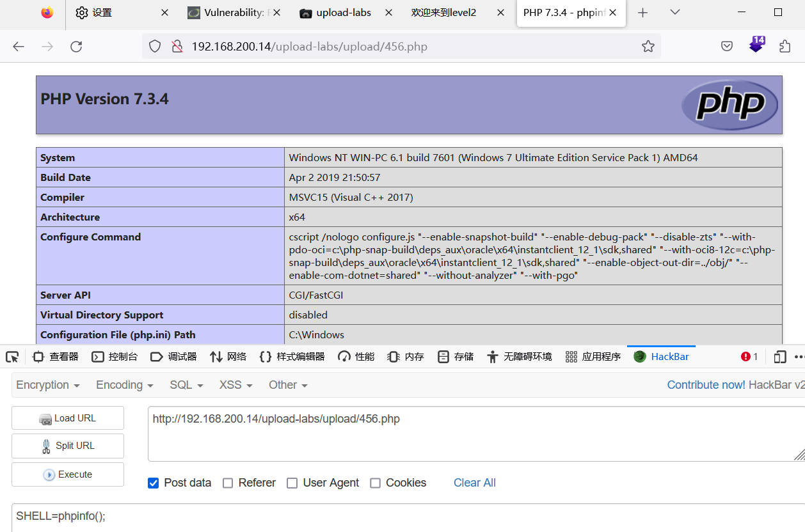This screenshot has width=805, height=532.
Task: Open the shield tracking protection icon
Action: (x=155, y=46)
